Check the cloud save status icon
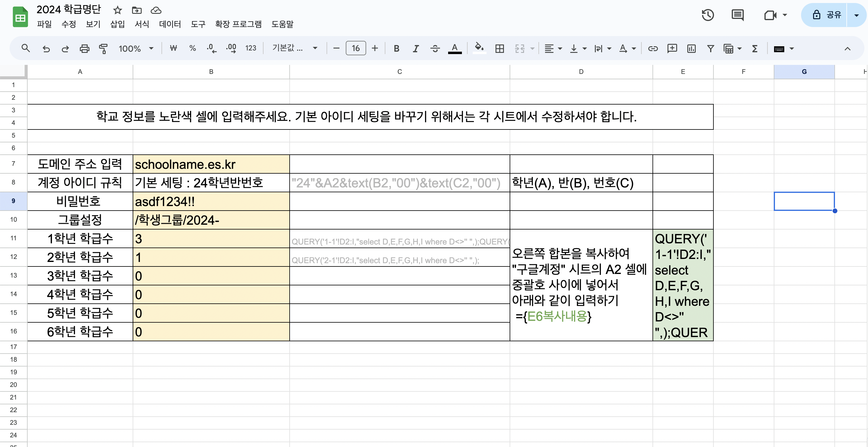Viewport: 868px width, 447px height. pos(156,10)
